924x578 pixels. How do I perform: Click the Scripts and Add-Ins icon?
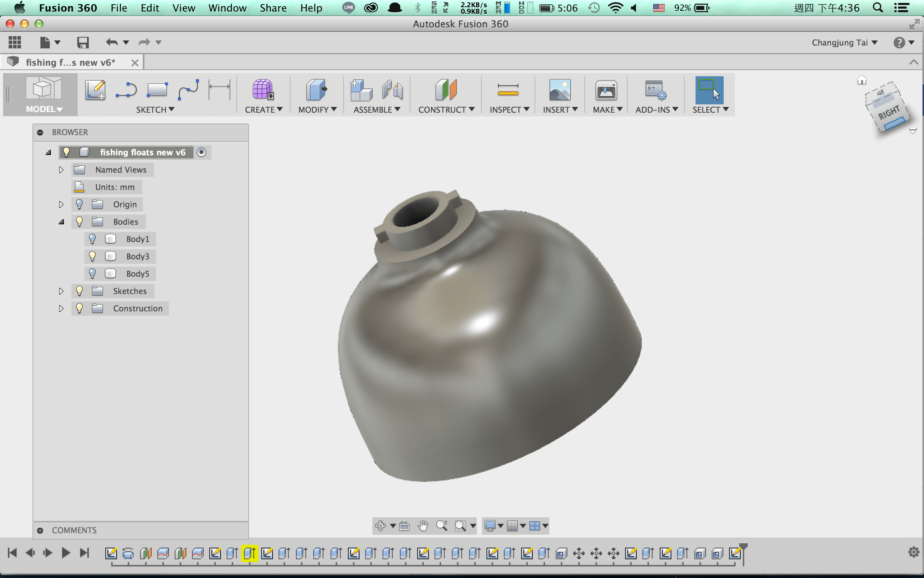pyautogui.click(x=655, y=90)
